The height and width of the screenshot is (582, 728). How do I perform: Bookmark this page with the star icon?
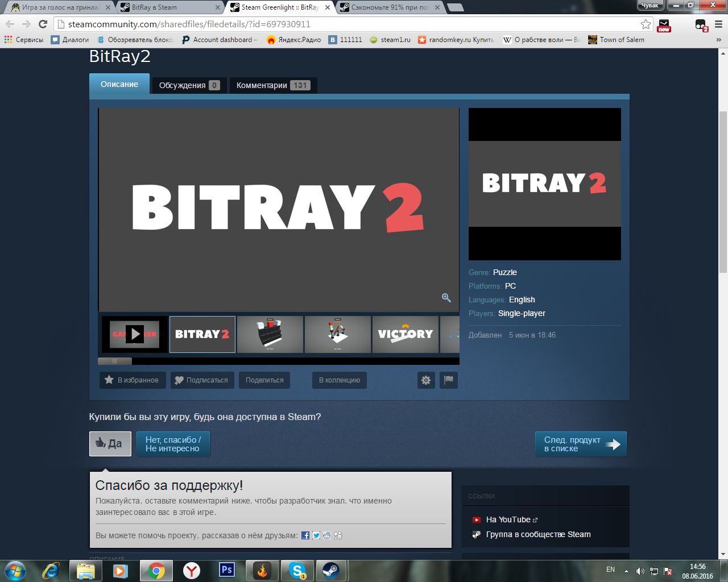pos(646,24)
